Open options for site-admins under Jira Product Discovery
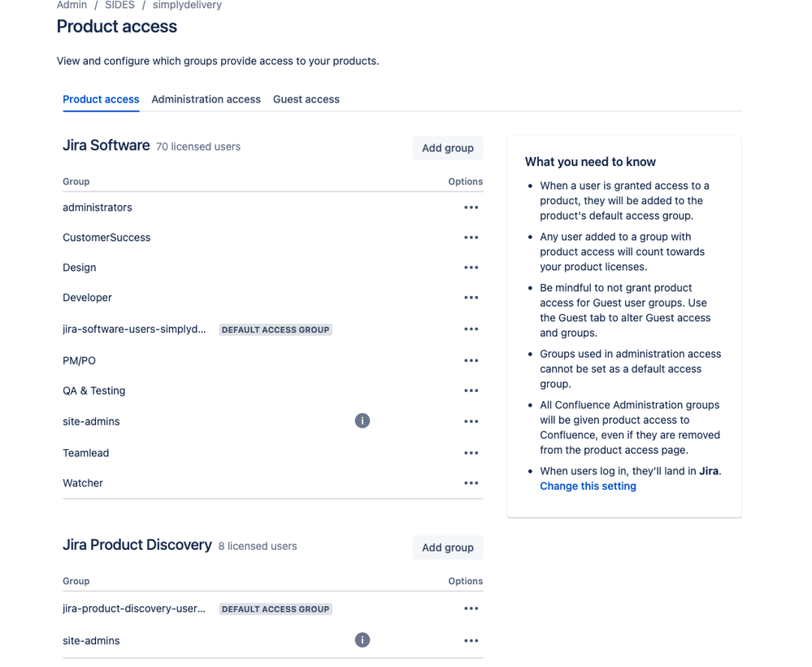The width and height of the screenshot is (812, 667). point(471,640)
